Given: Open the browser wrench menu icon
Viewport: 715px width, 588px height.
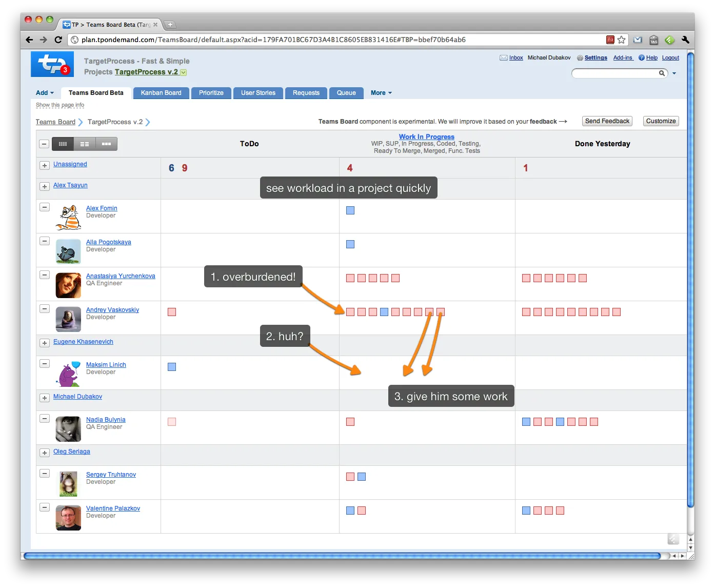Looking at the screenshot, I should point(685,40).
